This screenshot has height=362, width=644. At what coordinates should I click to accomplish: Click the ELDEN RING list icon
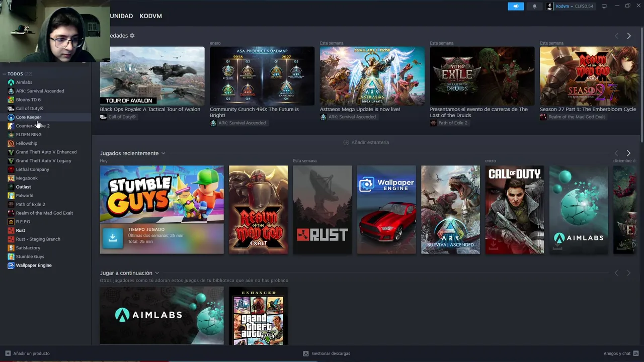tap(11, 135)
